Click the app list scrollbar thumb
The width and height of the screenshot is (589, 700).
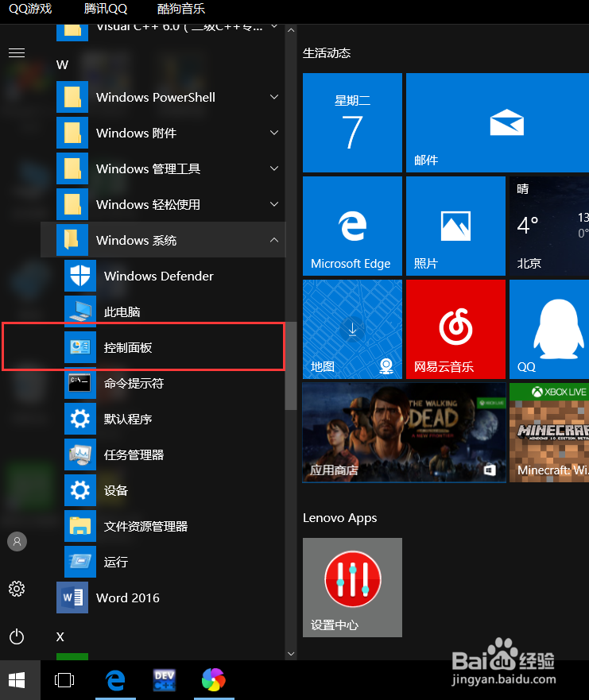point(291,365)
